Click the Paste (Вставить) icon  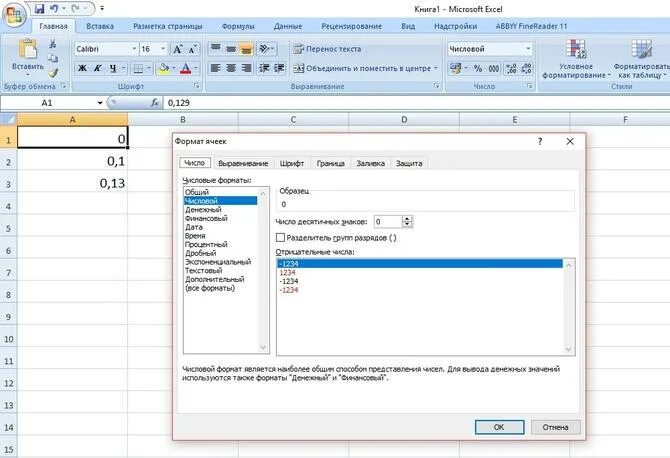click(x=28, y=49)
